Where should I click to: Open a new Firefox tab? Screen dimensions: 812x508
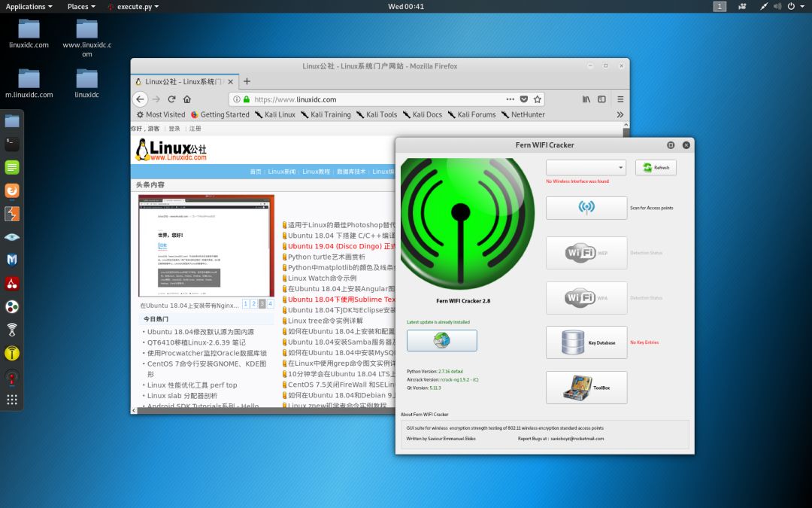click(247, 81)
